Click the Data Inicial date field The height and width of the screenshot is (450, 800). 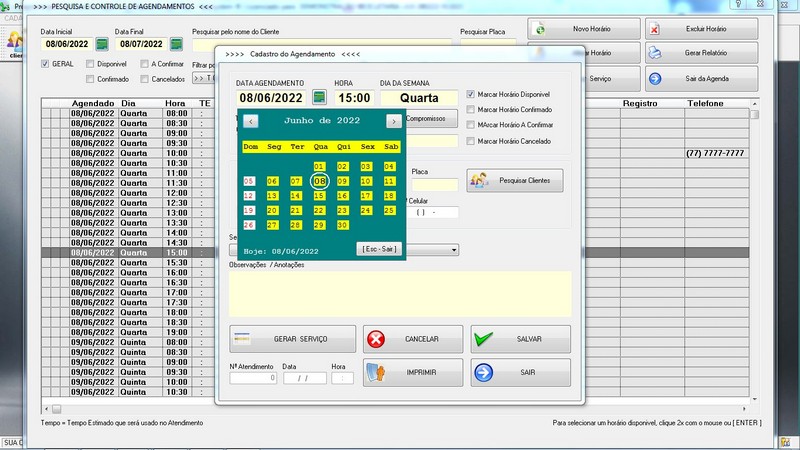click(67, 44)
